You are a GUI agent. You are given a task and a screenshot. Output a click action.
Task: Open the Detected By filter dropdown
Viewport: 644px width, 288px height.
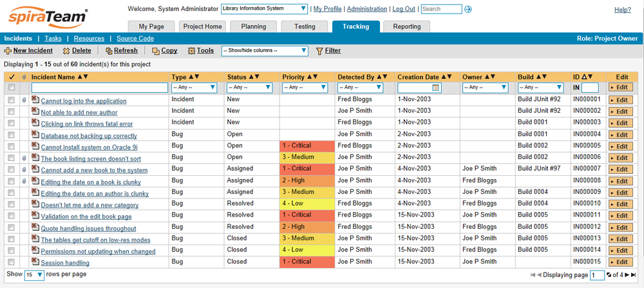(360, 88)
